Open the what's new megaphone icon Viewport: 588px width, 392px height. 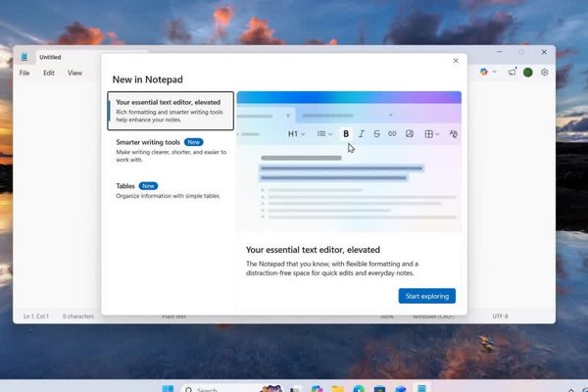[512, 72]
